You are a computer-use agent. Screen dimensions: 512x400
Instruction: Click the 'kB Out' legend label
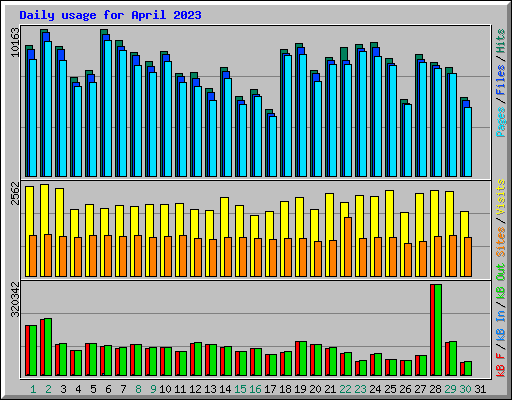tap(501, 282)
